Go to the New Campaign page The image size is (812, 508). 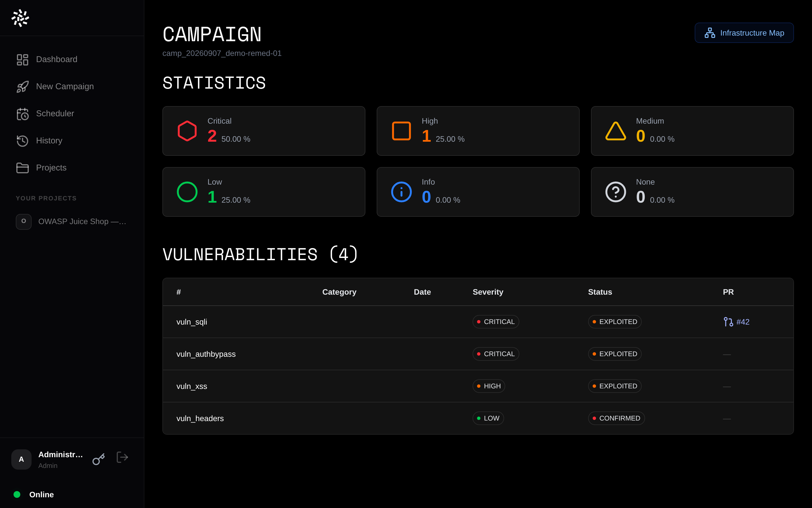(72, 87)
